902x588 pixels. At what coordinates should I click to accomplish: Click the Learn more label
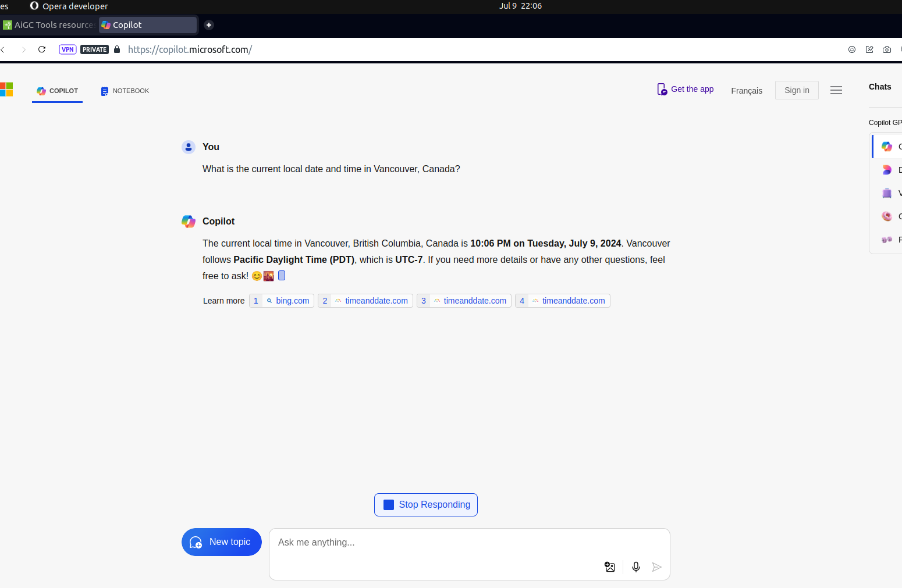[224, 301]
